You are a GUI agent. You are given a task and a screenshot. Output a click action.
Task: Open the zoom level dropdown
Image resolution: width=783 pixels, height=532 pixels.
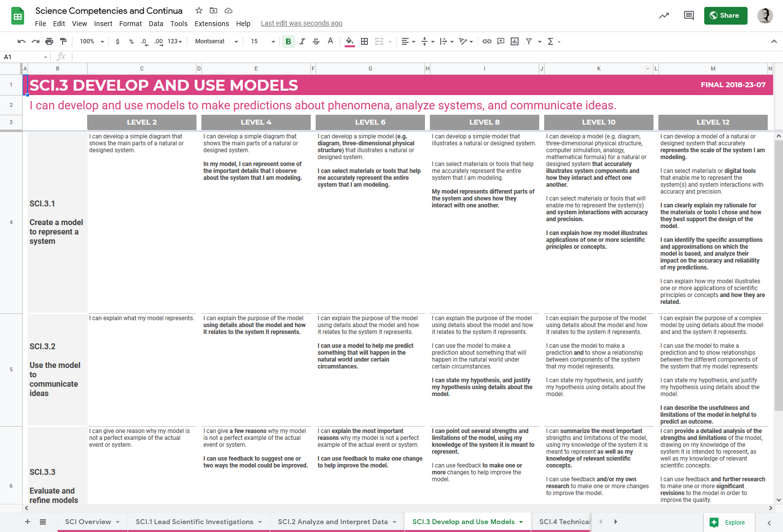(x=92, y=41)
